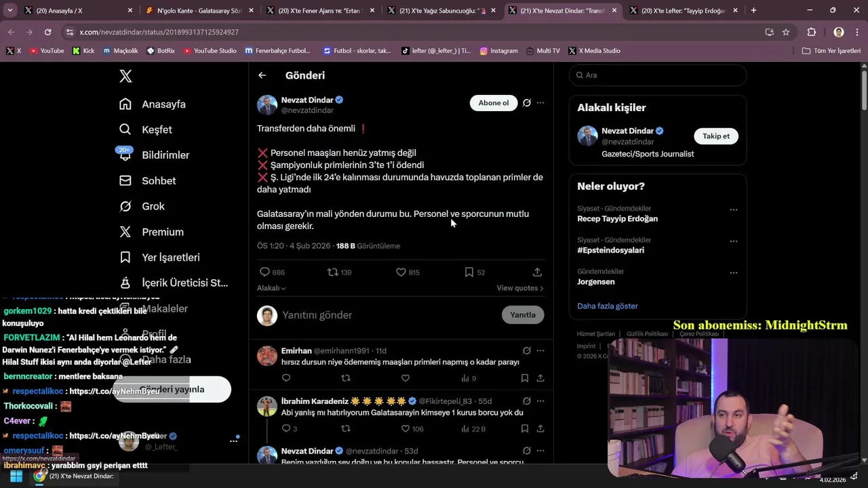Go back using the Gönderi back arrow
The height and width of the screenshot is (488, 868).
262,75
